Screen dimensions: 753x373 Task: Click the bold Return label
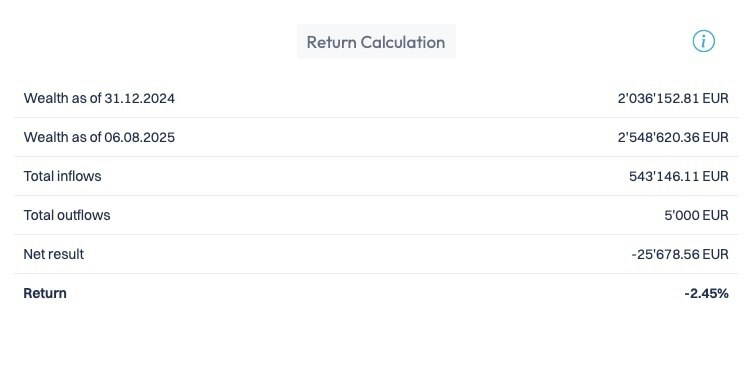point(45,293)
